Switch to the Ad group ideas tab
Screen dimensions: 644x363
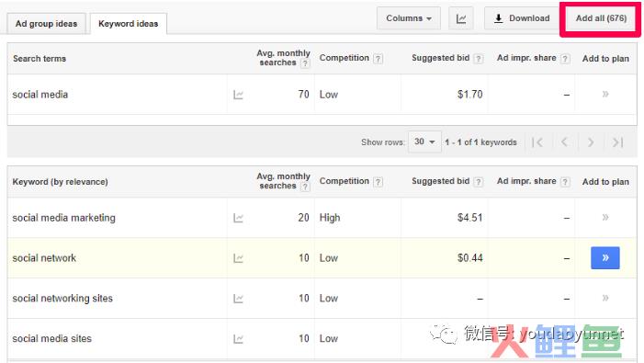coord(46,24)
